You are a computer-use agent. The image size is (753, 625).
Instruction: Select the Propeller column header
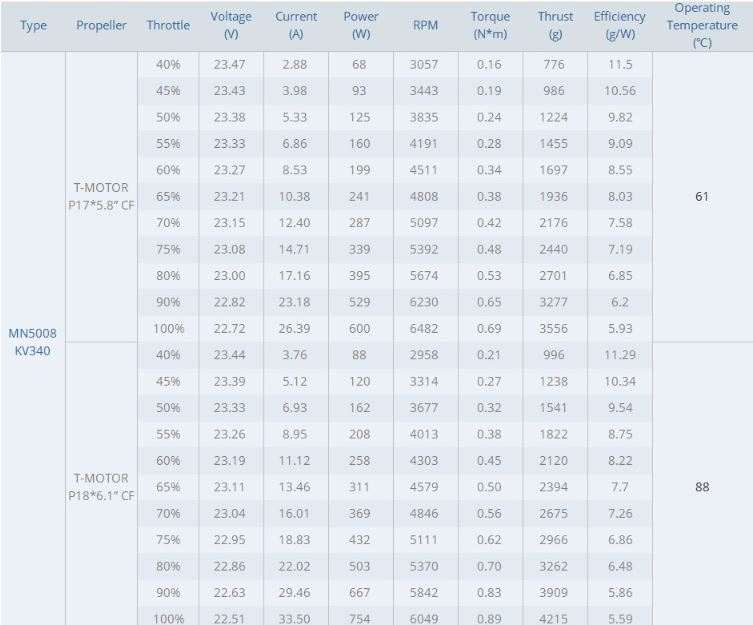[x=101, y=25]
